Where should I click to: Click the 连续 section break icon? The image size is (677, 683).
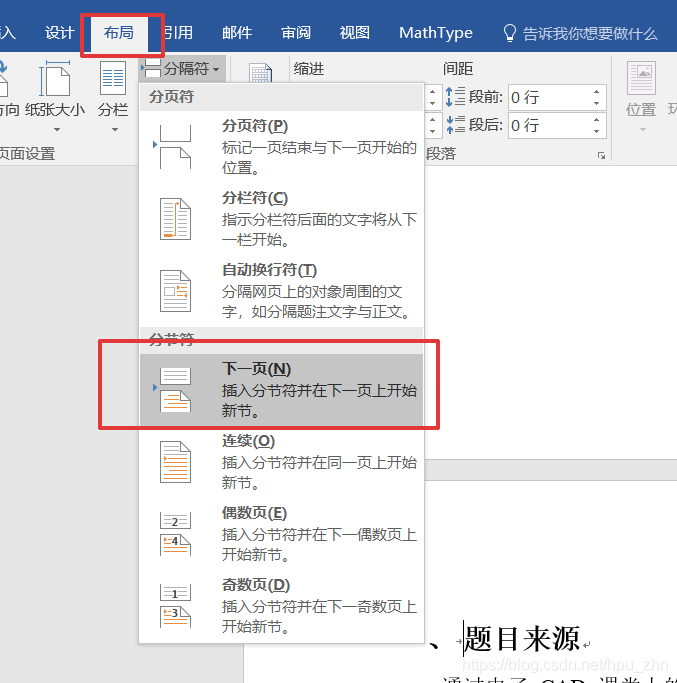[175, 462]
